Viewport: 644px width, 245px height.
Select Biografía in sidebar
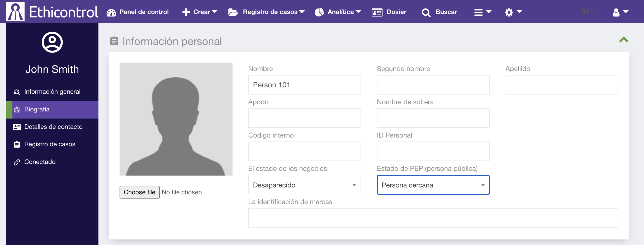tap(52, 109)
